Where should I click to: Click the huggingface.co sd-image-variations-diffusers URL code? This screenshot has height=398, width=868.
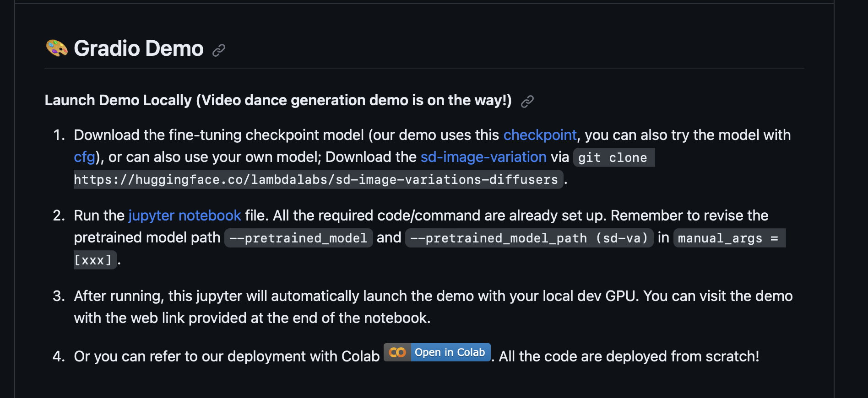click(x=318, y=179)
